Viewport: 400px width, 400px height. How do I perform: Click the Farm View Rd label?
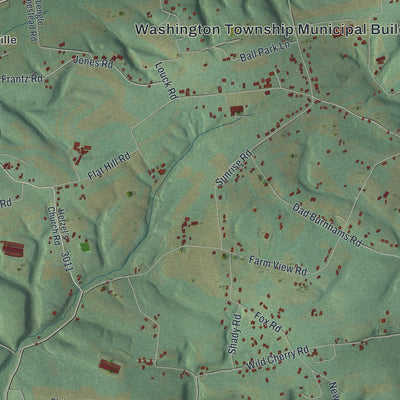pyautogui.click(x=278, y=266)
